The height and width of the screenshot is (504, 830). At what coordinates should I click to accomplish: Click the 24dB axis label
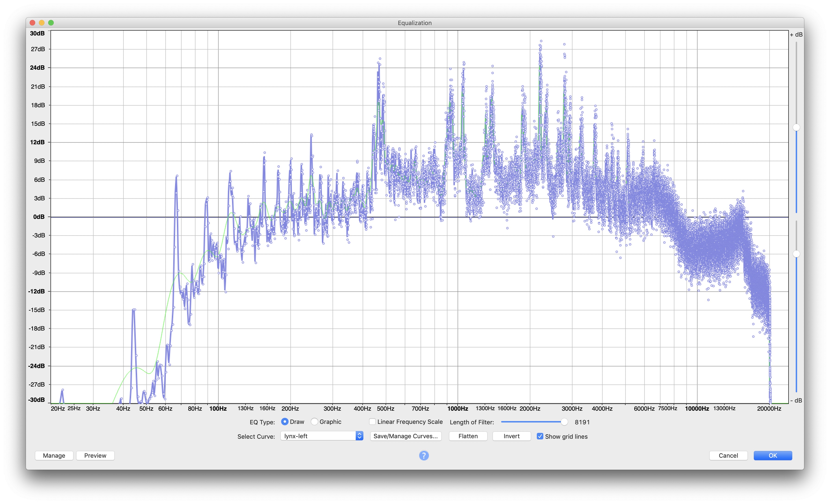click(37, 67)
